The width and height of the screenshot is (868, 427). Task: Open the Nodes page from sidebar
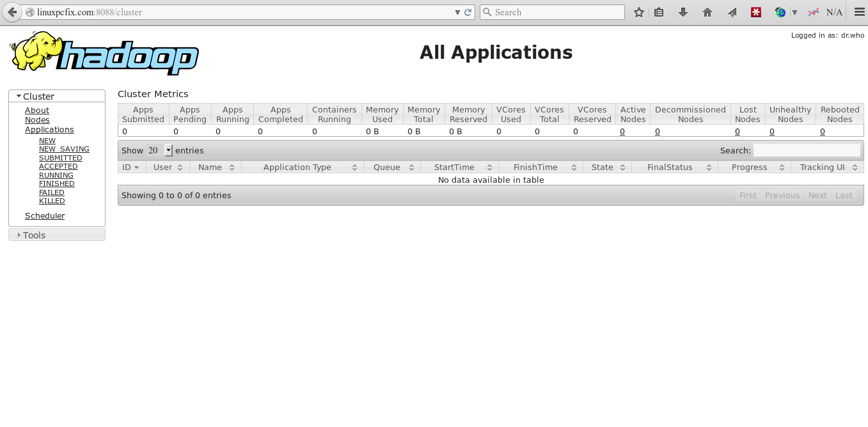pyautogui.click(x=37, y=120)
